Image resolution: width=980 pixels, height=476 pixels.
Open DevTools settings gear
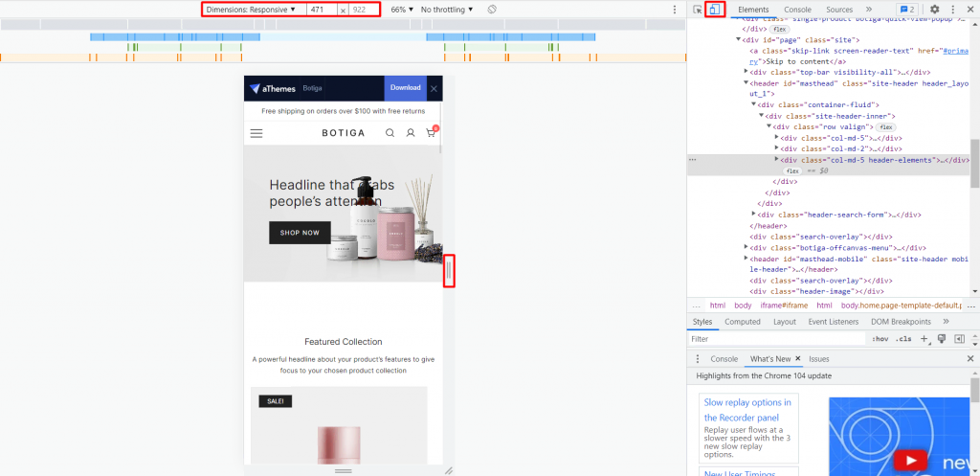(934, 10)
